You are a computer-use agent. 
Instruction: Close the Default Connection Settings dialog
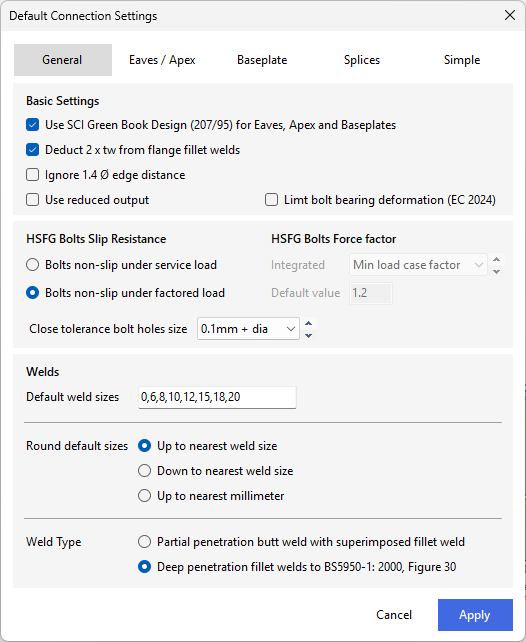point(510,16)
